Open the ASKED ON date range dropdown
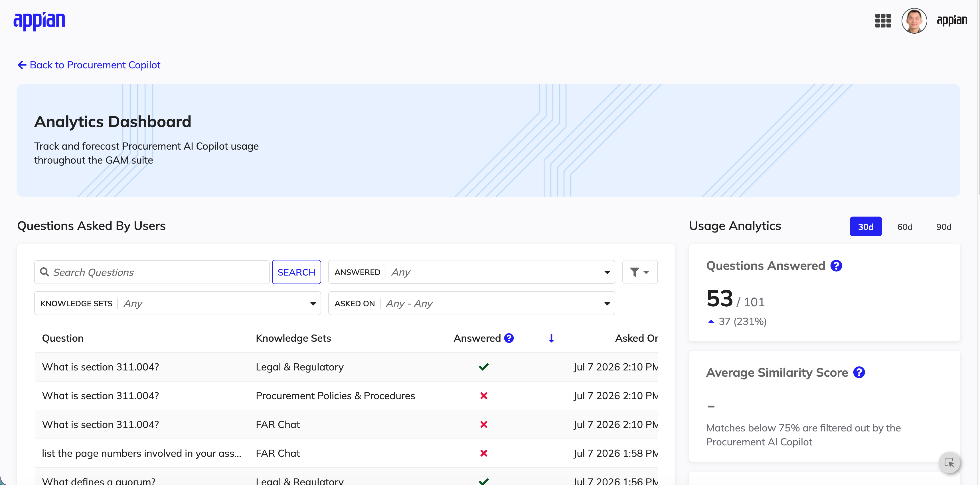980x485 pixels. (x=471, y=303)
